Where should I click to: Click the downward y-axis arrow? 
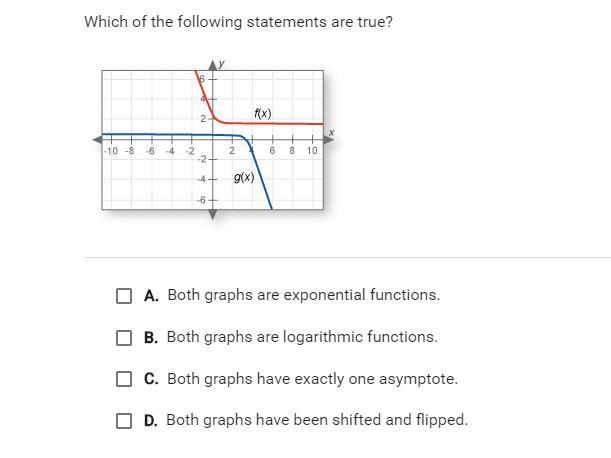pos(213,214)
